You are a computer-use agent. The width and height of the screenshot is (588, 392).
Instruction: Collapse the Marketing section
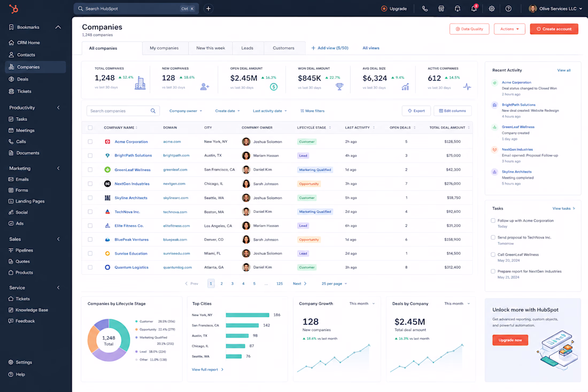[x=58, y=168]
